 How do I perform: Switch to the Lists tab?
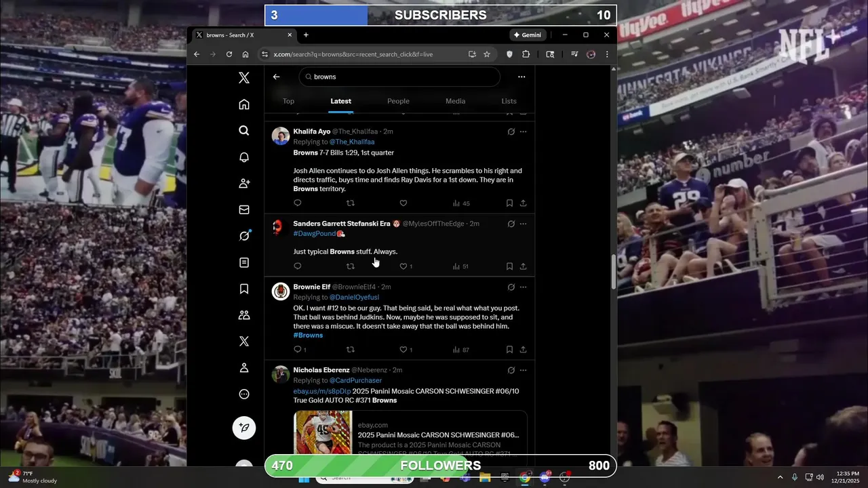point(509,101)
